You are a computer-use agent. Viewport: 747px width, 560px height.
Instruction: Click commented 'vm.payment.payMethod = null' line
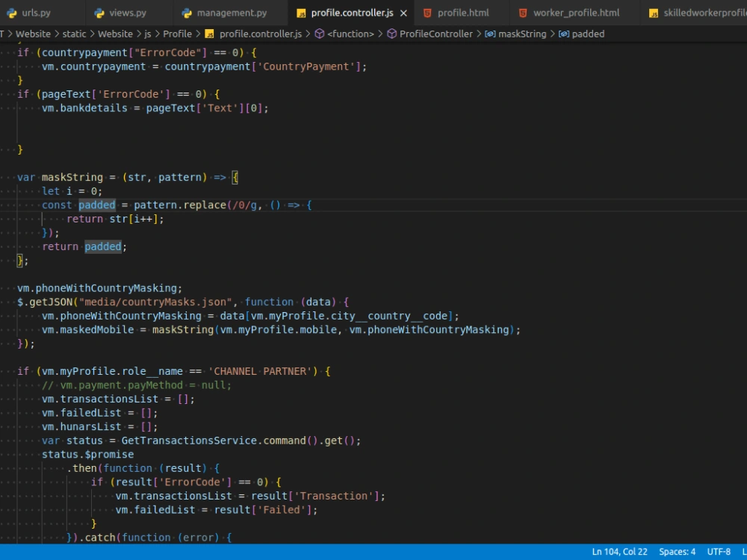click(x=136, y=385)
